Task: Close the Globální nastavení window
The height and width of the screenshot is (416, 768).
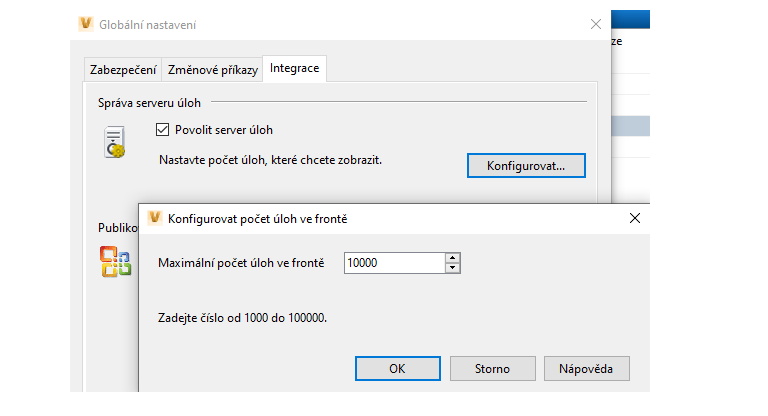Action: 596,24
